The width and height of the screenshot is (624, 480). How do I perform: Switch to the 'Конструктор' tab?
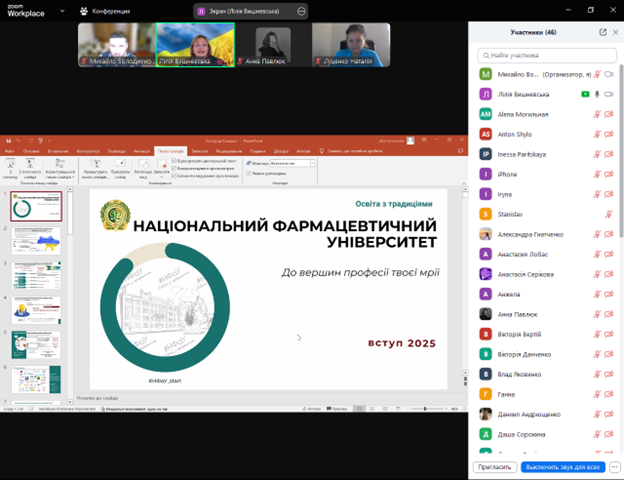coord(88,151)
